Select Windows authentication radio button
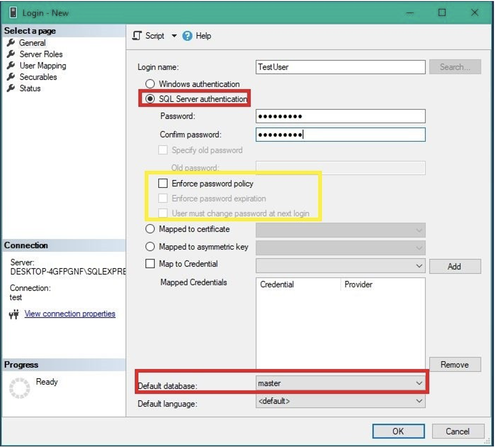This screenshot has width=495, height=448. [150, 84]
